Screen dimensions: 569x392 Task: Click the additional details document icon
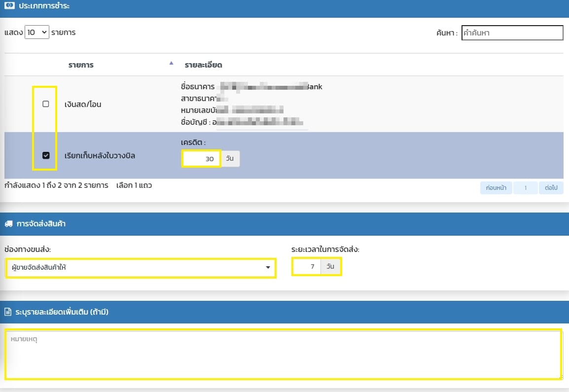pyautogui.click(x=8, y=312)
